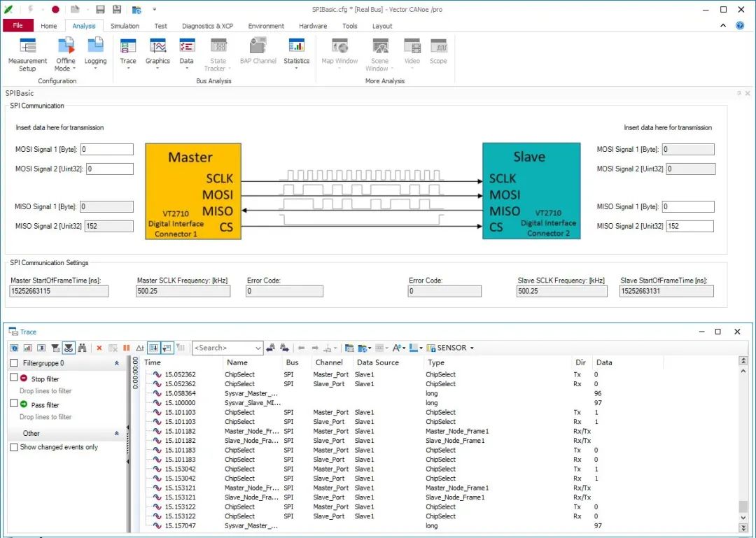Switch to the Simulation ribbon tab
This screenshot has width=756, height=538.
pos(125,26)
